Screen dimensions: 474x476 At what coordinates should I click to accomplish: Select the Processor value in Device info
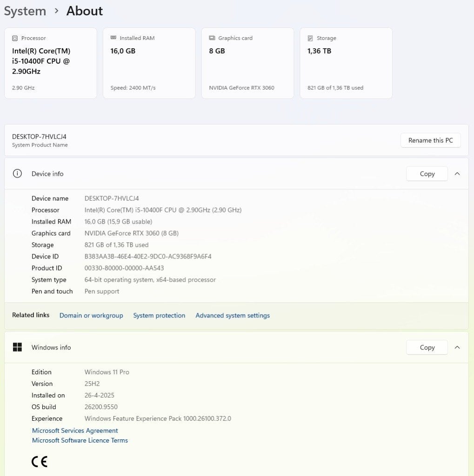163,210
